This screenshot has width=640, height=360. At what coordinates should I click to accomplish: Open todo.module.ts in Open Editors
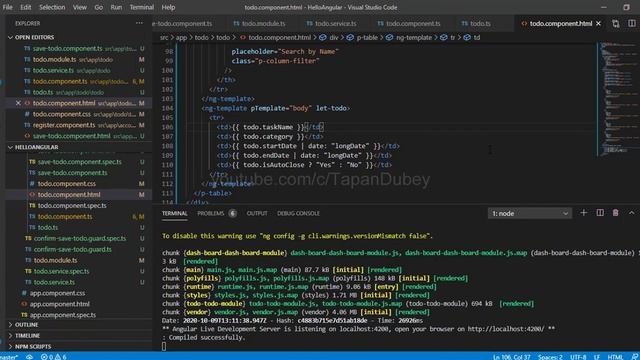(x=78, y=60)
